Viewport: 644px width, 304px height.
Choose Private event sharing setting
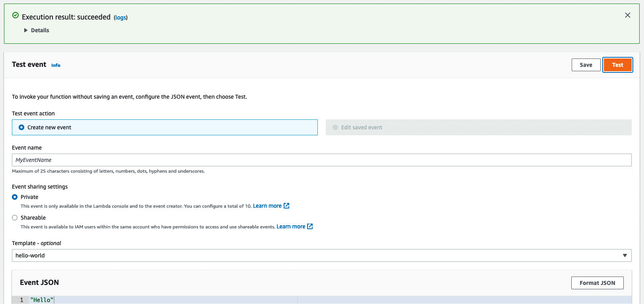point(15,197)
